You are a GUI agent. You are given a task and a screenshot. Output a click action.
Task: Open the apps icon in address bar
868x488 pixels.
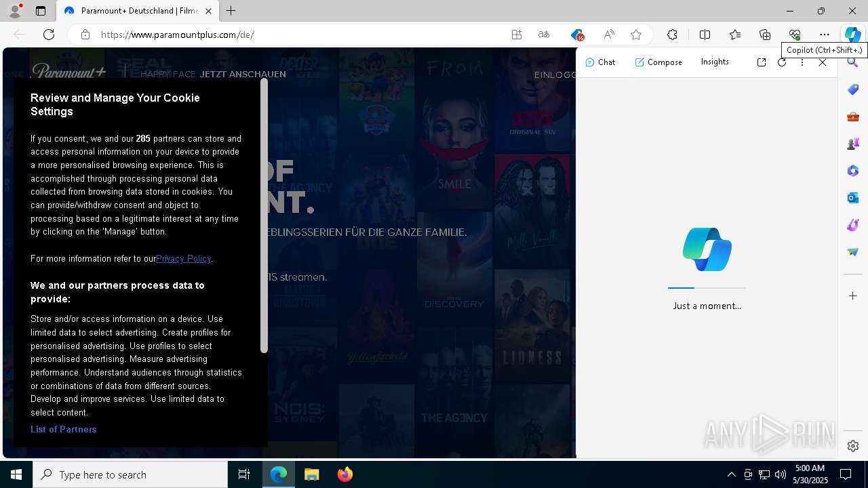pos(517,35)
